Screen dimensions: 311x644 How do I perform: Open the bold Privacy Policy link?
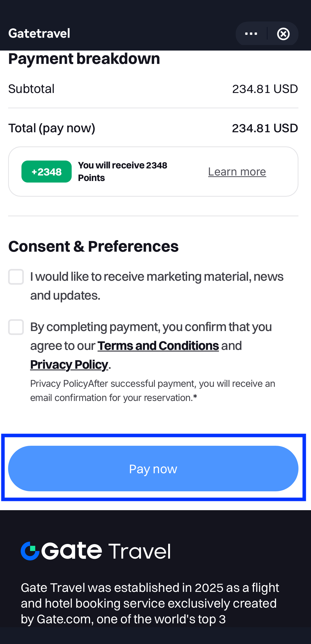69,365
